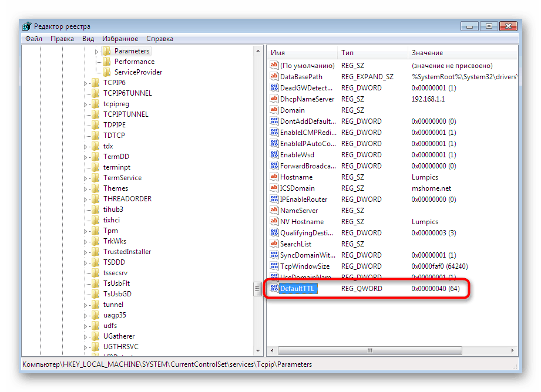Click the (По умолчанию) default value icon
Screen dimensions: 541x392
click(x=274, y=66)
